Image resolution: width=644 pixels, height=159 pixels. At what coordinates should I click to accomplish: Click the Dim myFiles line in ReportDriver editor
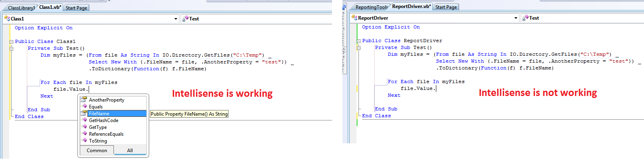click(503, 55)
